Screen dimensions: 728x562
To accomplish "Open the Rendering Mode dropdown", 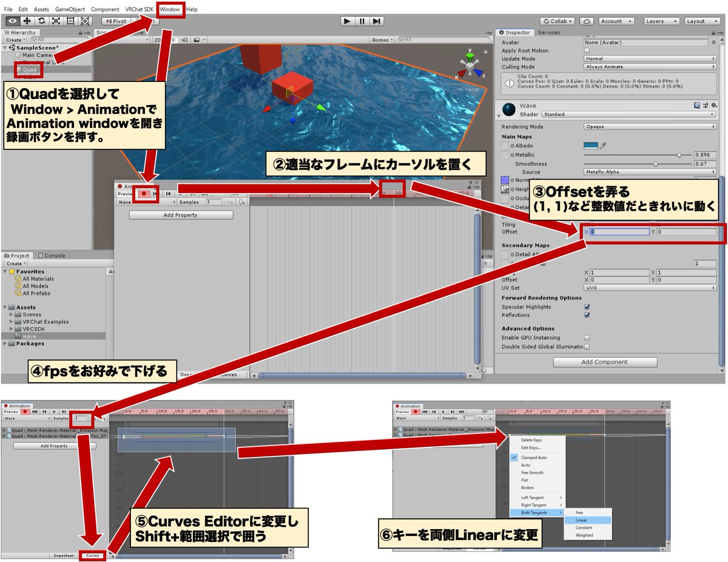I will coord(650,127).
